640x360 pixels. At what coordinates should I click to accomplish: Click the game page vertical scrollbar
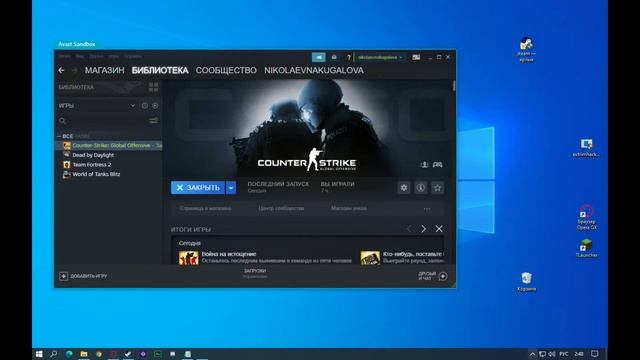point(453,86)
